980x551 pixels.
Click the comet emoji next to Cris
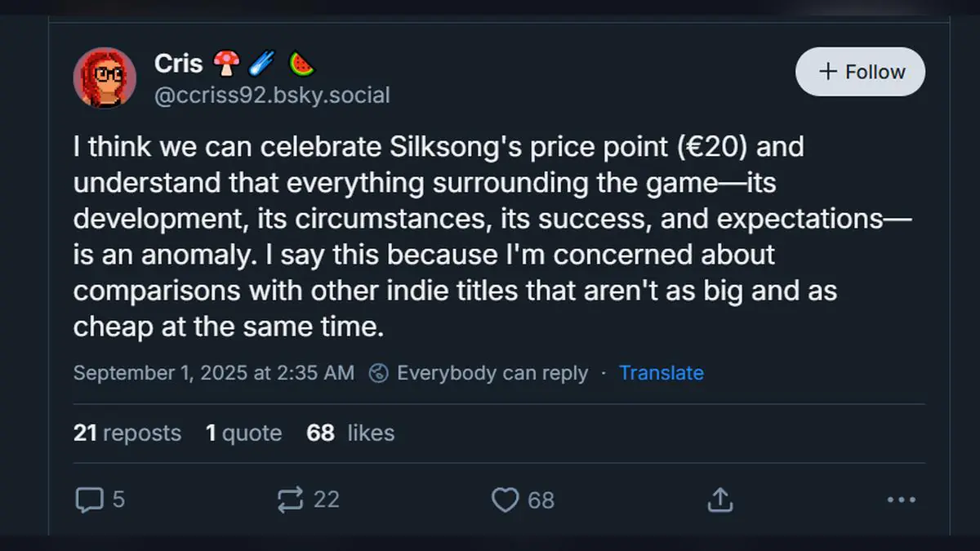pos(261,63)
